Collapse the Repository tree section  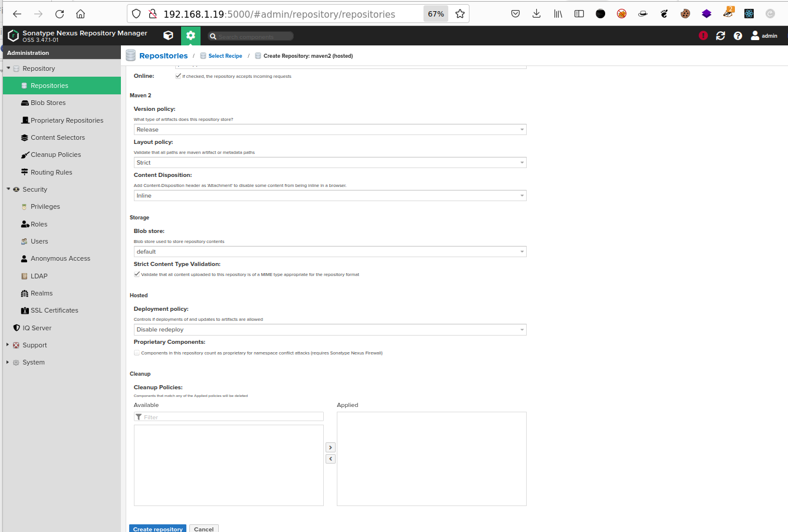pos(8,68)
